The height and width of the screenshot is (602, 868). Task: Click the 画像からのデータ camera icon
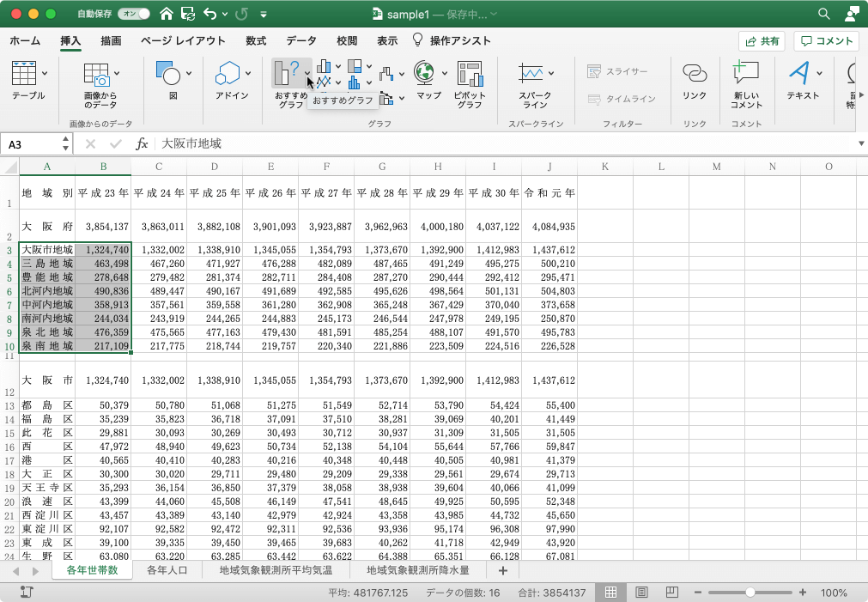[x=96, y=74]
